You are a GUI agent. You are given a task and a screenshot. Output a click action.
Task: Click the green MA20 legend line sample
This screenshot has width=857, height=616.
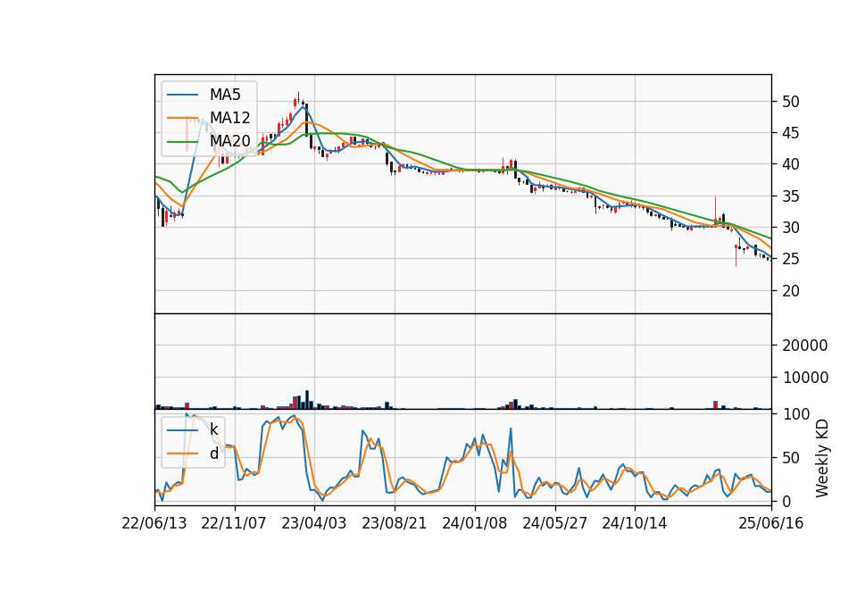coord(182,141)
